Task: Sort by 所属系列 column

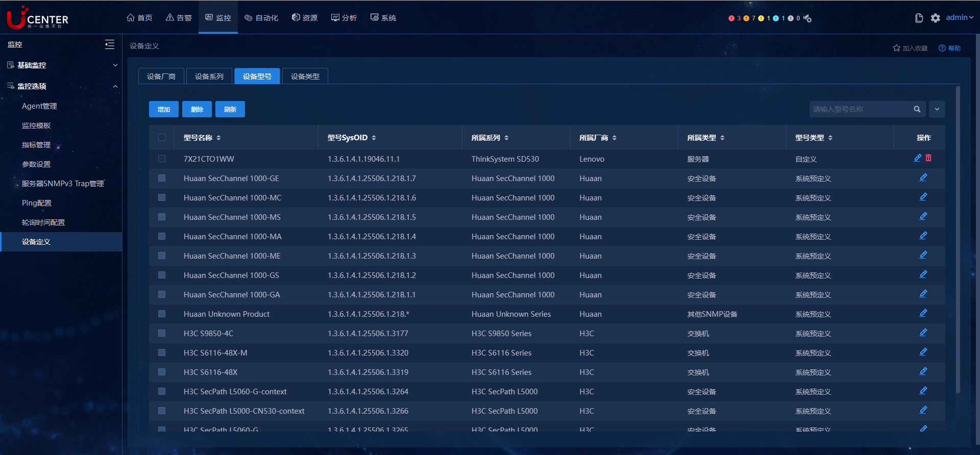Action: [x=506, y=138]
